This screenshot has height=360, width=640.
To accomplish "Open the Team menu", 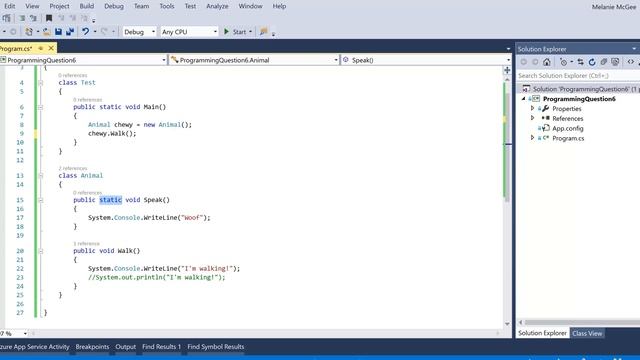I will [141, 6].
